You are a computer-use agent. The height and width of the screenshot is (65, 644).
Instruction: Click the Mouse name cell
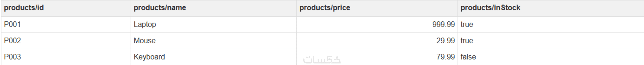pos(145,40)
